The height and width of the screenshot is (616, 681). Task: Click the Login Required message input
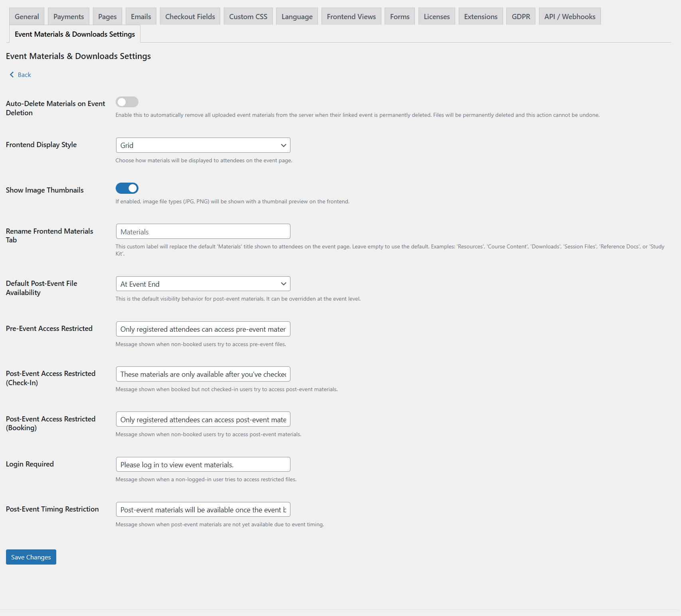pyautogui.click(x=203, y=464)
